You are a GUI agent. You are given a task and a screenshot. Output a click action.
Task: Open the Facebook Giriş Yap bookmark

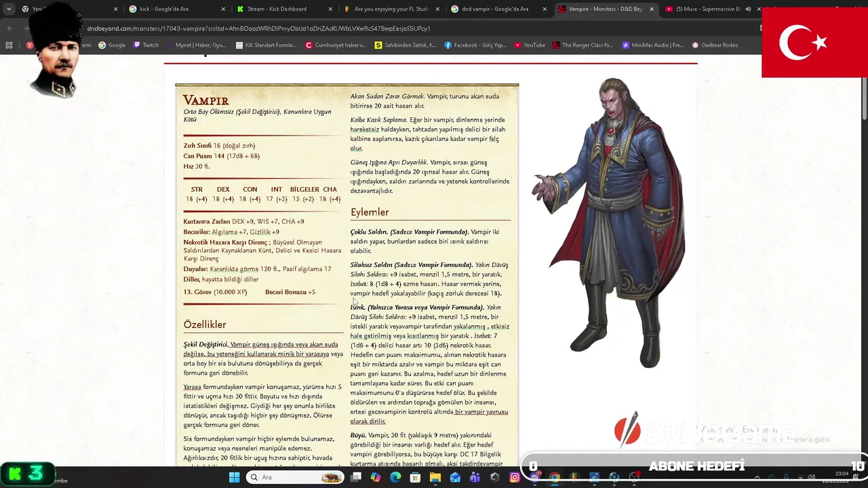point(475,45)
